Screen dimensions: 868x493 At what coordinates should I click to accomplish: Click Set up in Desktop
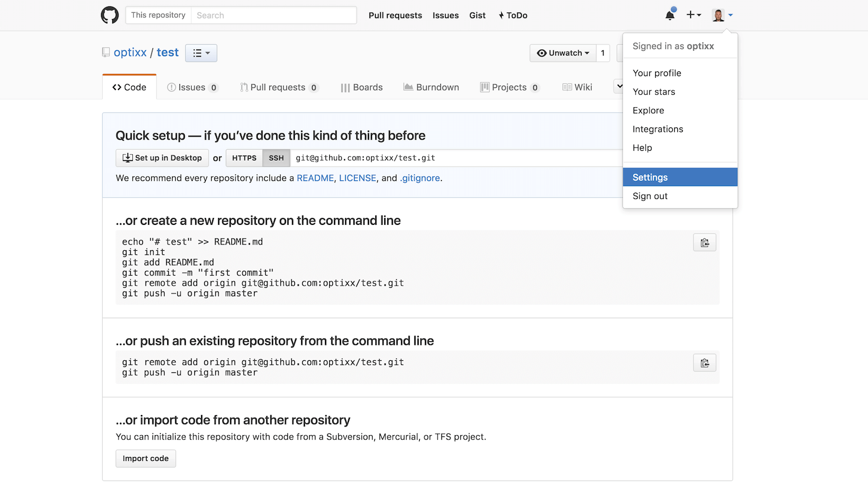click(x=162, y=158)
